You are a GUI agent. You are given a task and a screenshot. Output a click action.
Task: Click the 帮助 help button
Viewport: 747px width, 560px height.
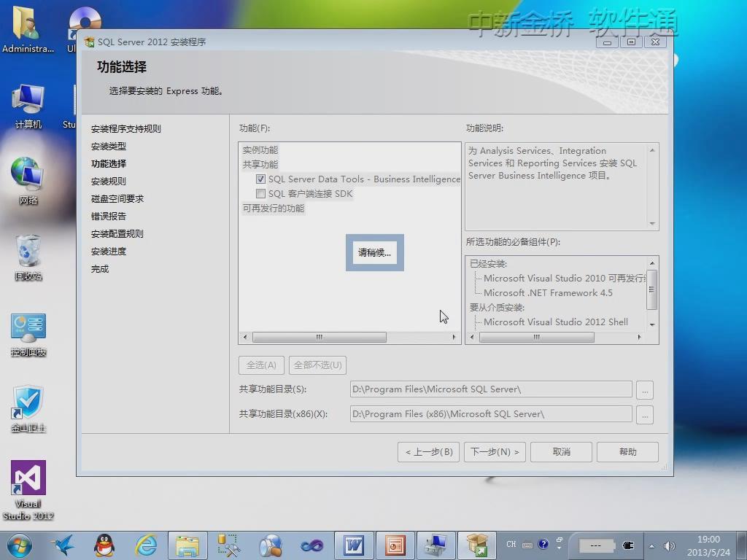coord(628,452)
